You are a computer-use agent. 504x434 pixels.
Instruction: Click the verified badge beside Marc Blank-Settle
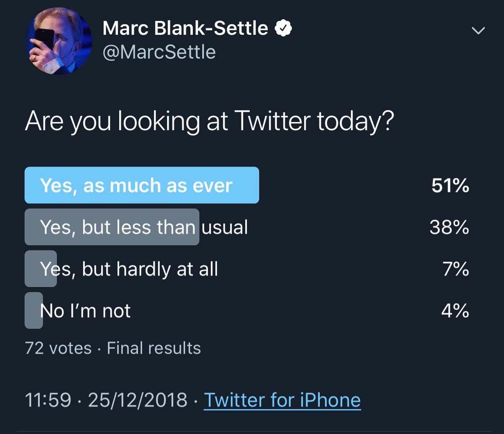click(283, 29)
